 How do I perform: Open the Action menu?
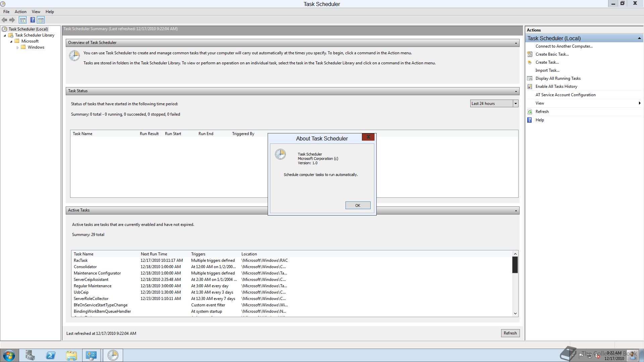(x=20, y=12)
